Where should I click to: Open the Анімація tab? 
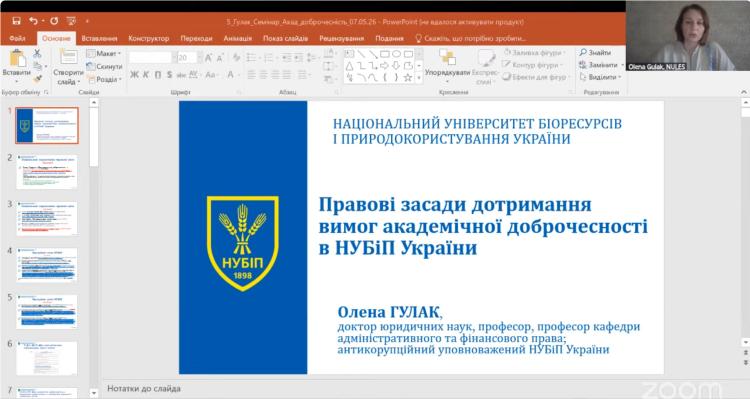coord(238,38)
